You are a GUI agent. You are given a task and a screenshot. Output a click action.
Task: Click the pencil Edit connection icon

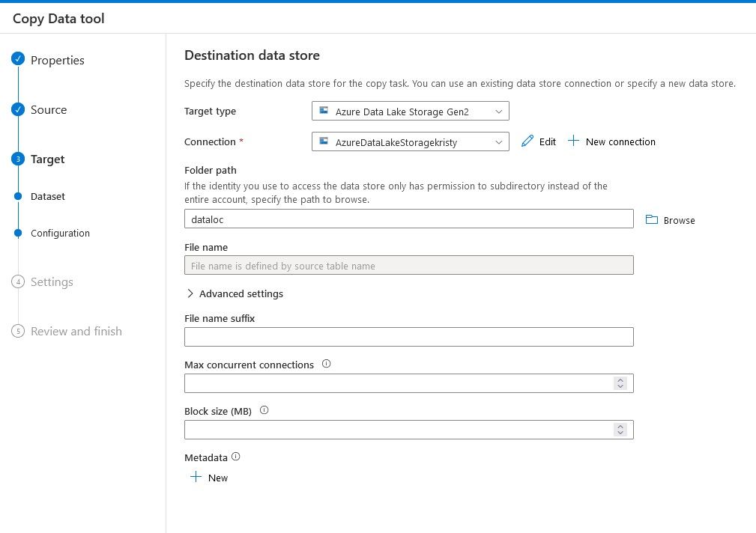[x=527, y=141]
